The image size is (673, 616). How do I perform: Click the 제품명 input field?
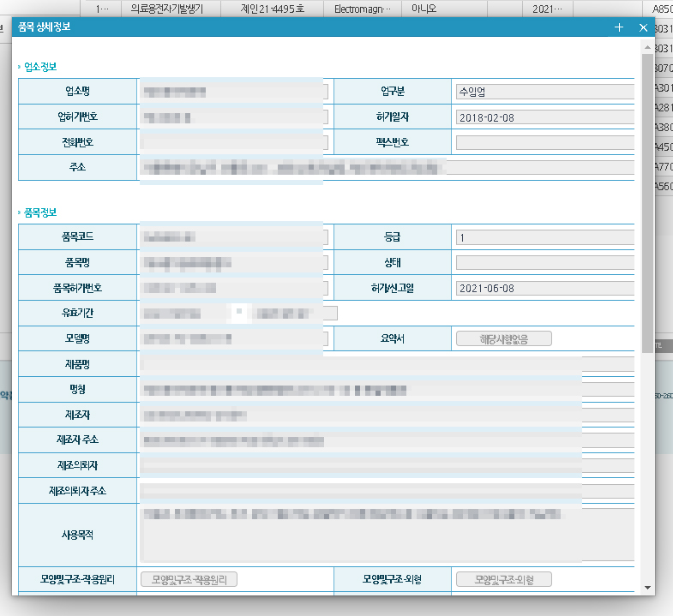pos(388,364)
